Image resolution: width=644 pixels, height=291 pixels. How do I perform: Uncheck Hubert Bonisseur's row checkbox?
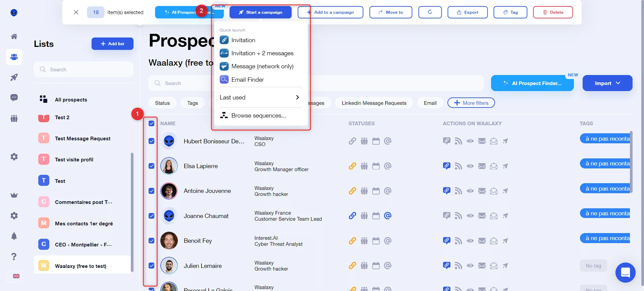click(152, 141)
